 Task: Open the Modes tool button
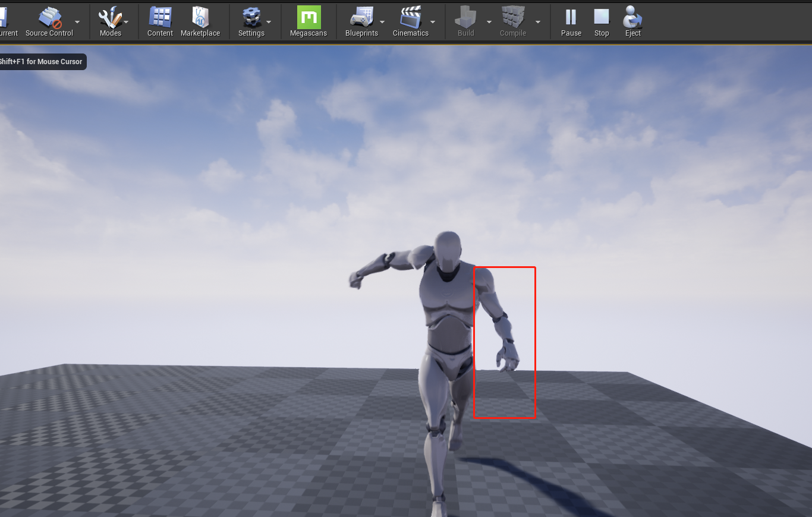(x=111, y=21)
